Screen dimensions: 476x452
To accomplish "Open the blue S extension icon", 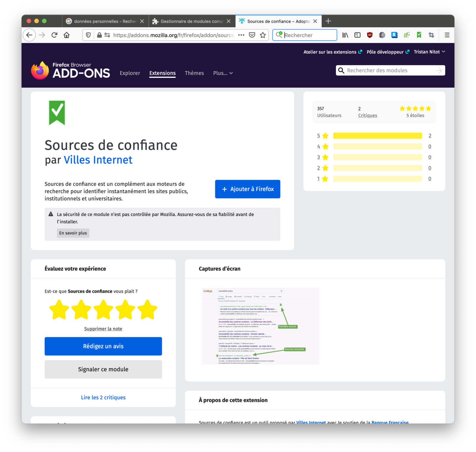I will point(394,35).
